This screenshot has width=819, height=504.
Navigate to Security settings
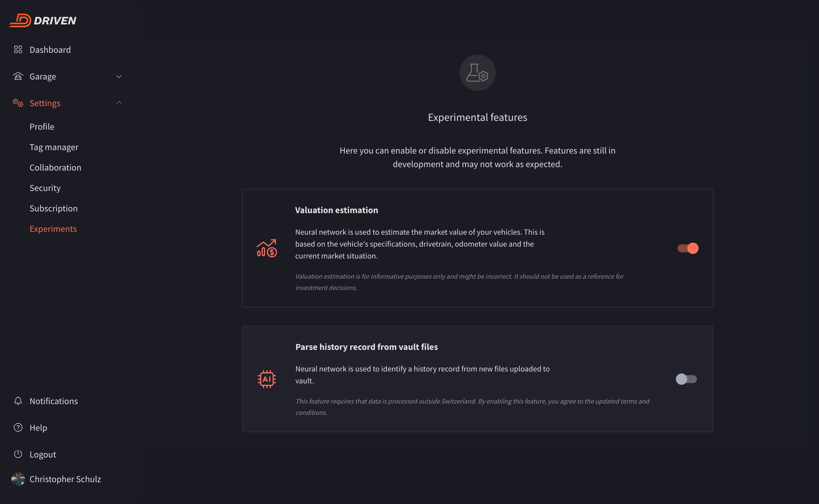[x=45, y=188]
